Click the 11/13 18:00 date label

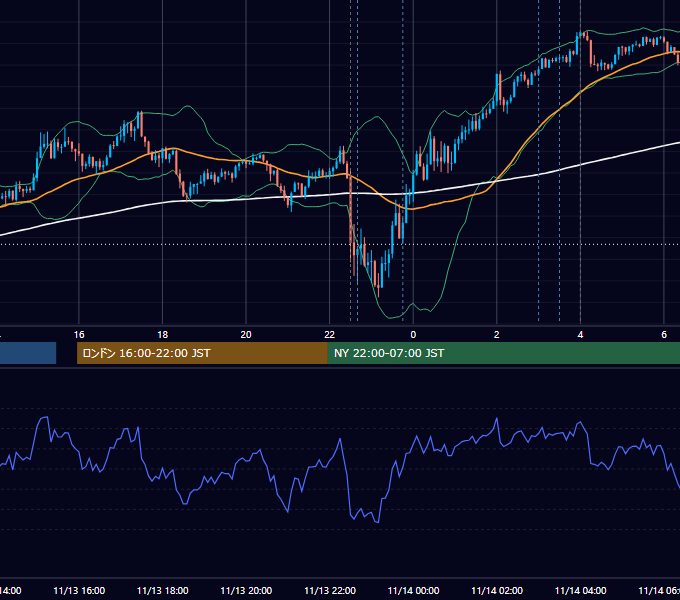[x=163, y=590]
